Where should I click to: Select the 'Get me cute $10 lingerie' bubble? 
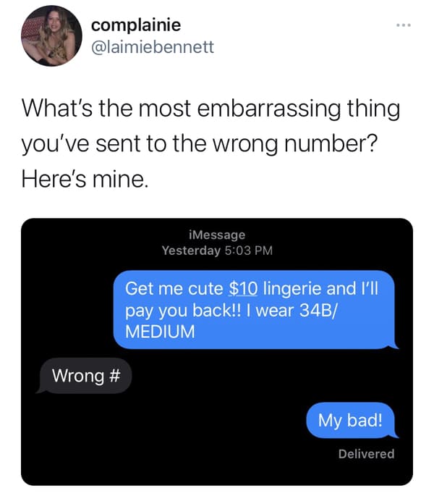pos(255,310)
